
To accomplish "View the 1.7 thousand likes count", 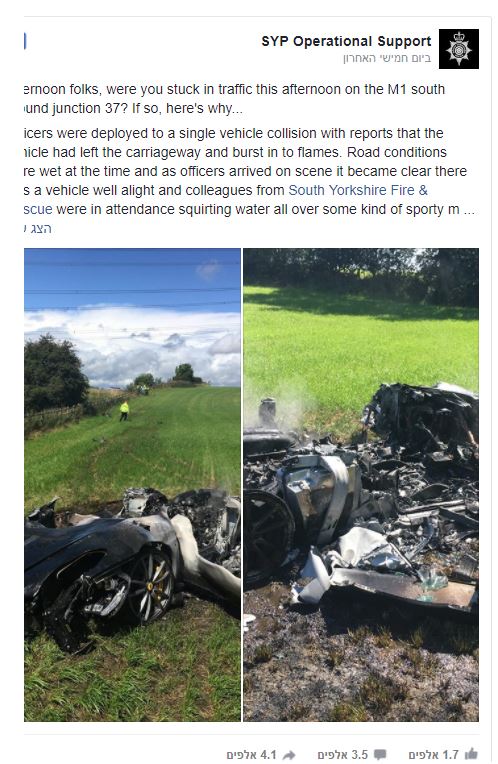I will click(434, 754).
